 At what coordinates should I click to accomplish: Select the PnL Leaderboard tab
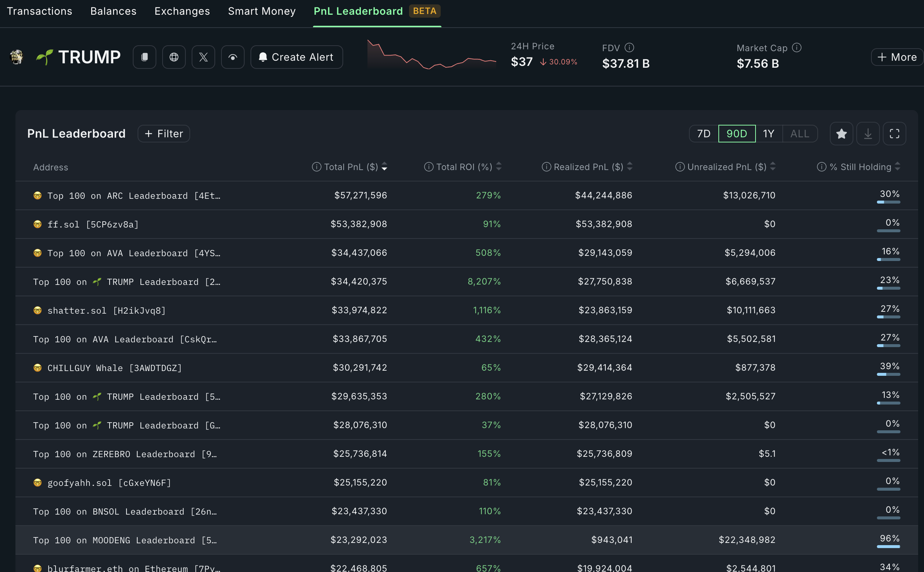[358, 11]
